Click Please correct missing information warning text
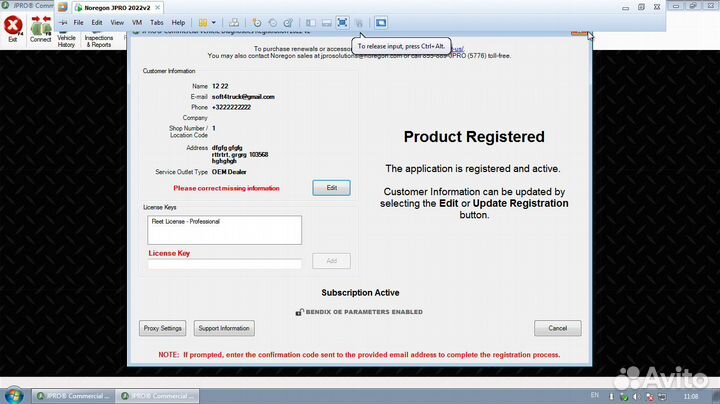720x404 pixels. pos(226,188)
